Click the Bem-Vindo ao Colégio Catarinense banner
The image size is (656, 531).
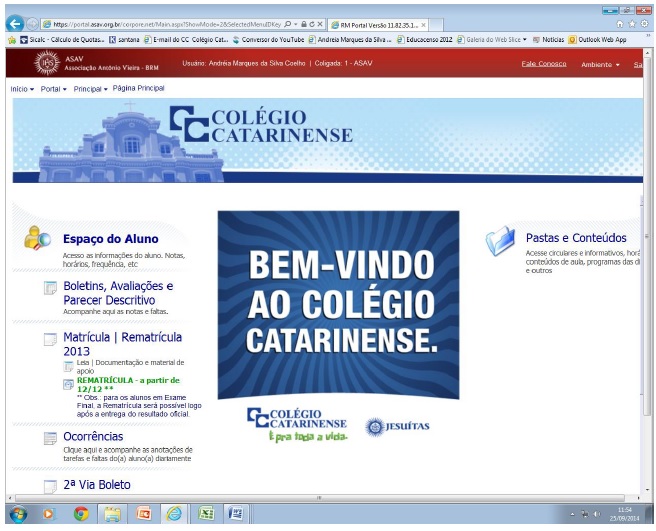[x=338, y=305]
